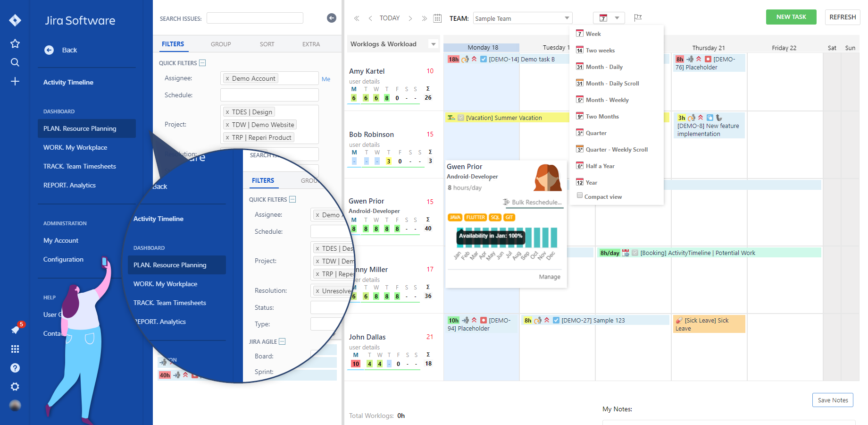Switch to the EXTRA tab

(x=311, y=44)
